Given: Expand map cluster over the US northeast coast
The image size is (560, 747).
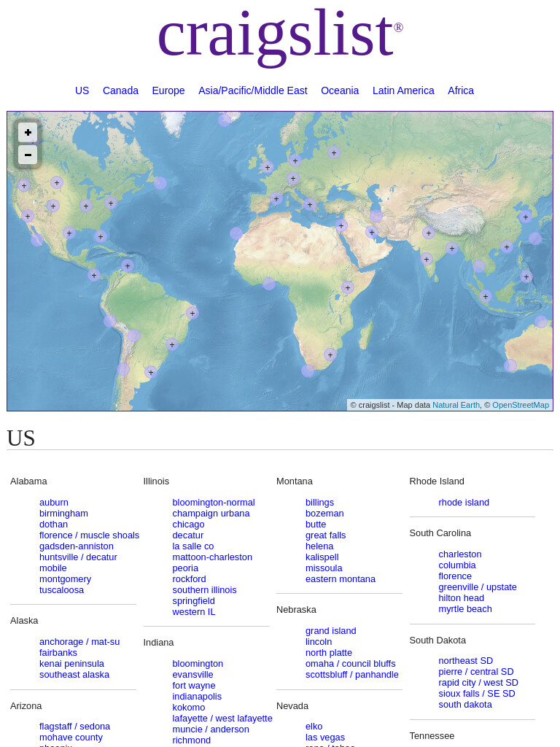Looking at the screenshot, I should (x=111, y=203).
